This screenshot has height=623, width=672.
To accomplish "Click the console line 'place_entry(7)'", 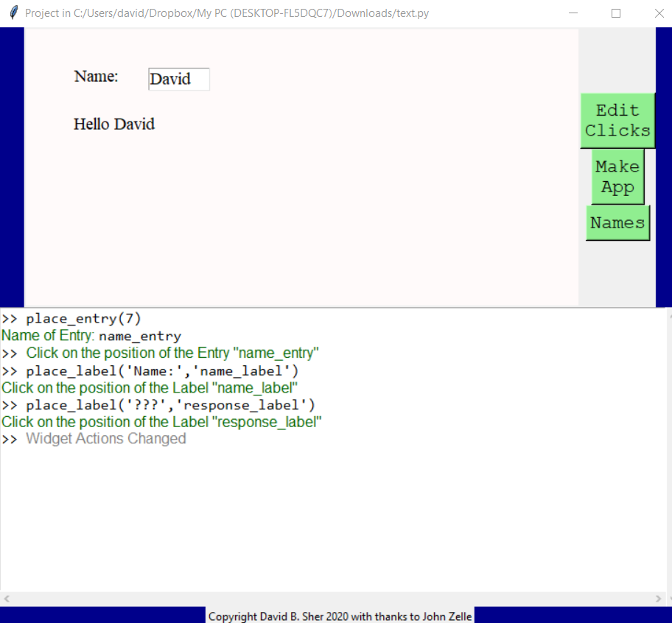I will [83, 319].
